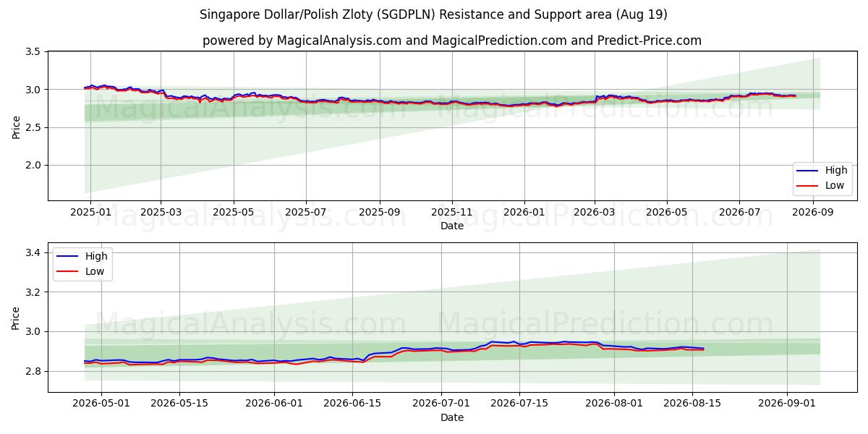Click the 2025-09 tick label
This screenshot has height=434, width=868.
click(380, 213)
